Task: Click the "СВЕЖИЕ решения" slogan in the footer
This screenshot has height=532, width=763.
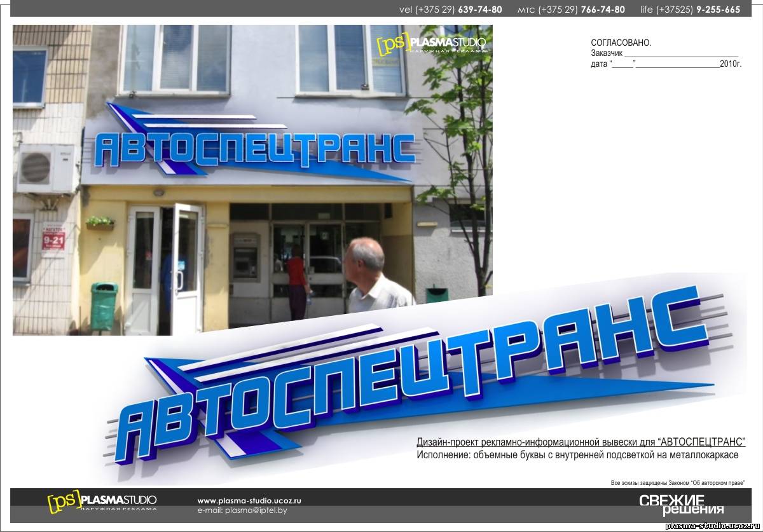Action: pos(682,505)
